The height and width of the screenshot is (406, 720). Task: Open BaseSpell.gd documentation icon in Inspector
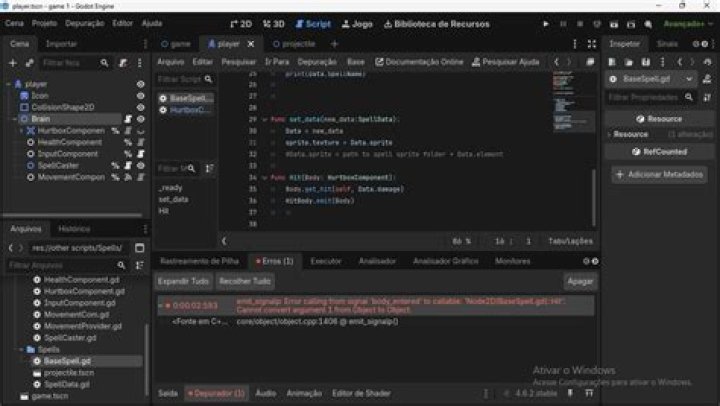[707, 79]
